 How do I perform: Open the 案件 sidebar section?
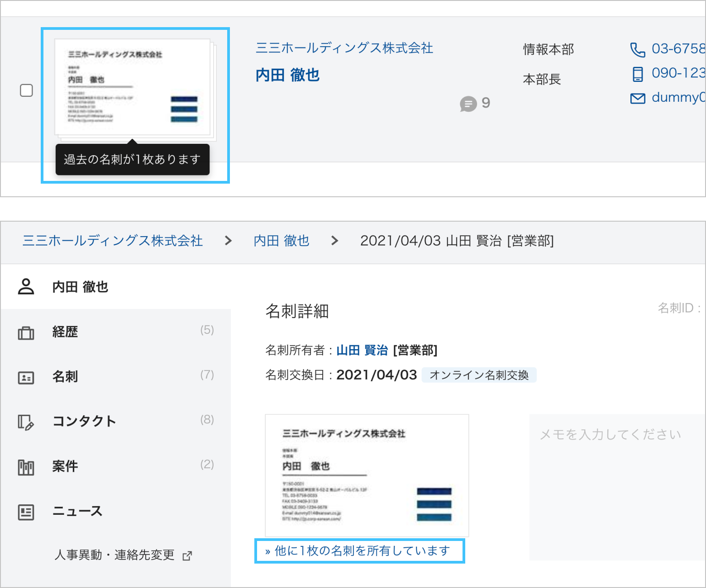coord(116,466)
